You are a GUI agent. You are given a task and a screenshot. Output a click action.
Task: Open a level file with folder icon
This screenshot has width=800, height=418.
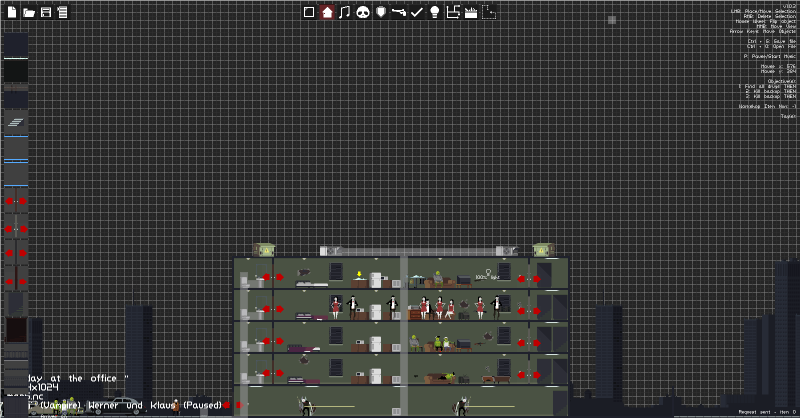point(29,12)
